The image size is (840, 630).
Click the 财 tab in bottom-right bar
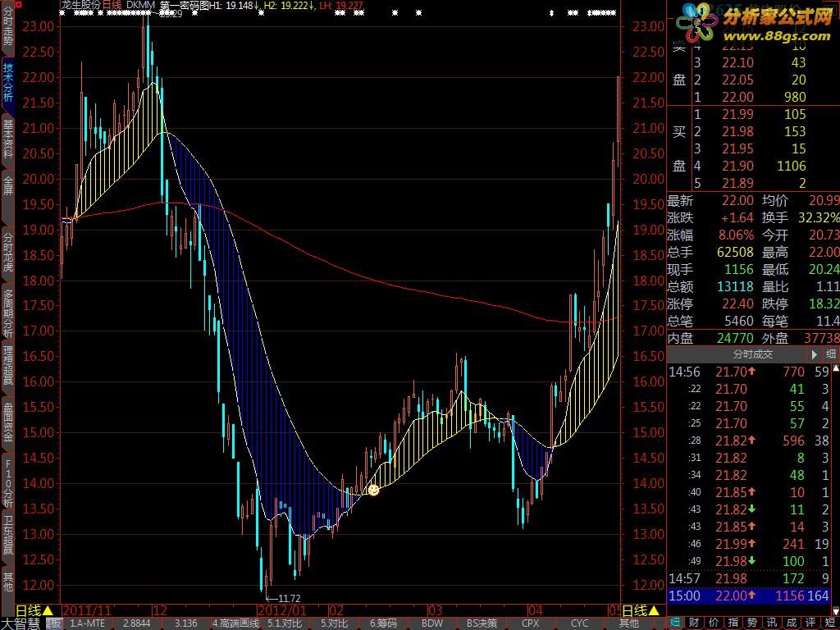click(694, 623)
